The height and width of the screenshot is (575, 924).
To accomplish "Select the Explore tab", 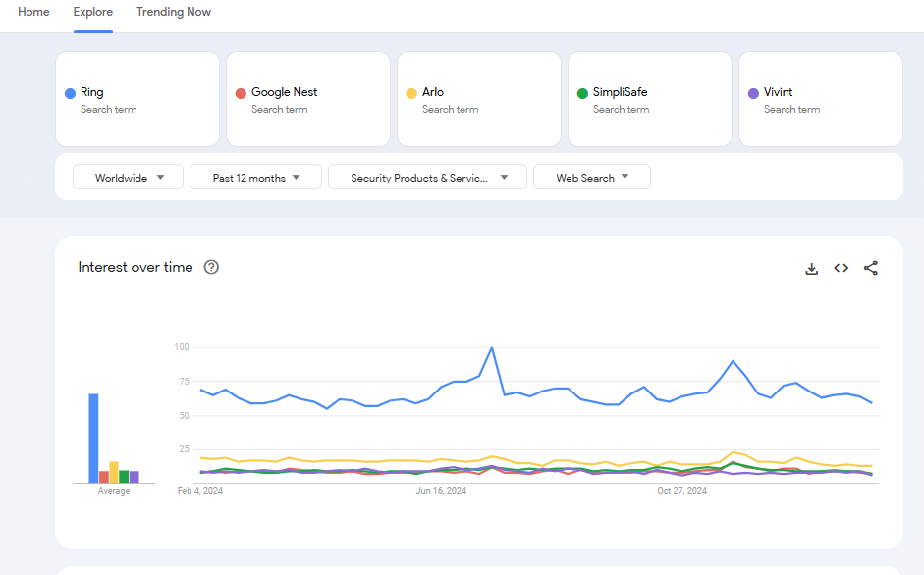I will pos(93,12).
